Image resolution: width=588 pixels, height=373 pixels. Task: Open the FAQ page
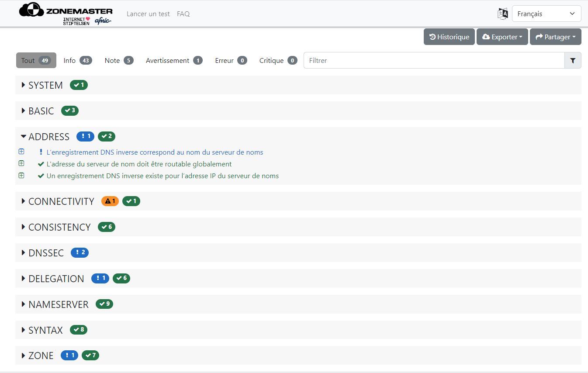[x=183, y=14]
